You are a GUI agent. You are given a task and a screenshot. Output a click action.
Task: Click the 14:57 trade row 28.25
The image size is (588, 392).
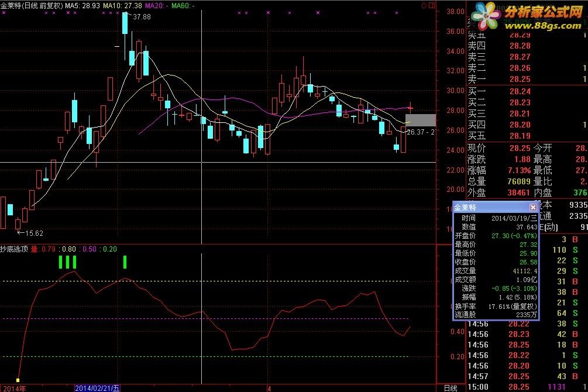point(527,376)
